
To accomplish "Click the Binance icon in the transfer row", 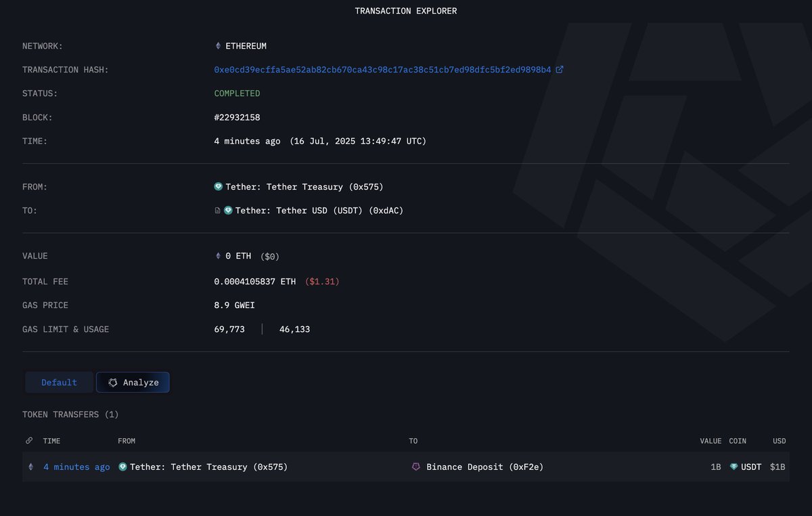I will coord(416,467).
